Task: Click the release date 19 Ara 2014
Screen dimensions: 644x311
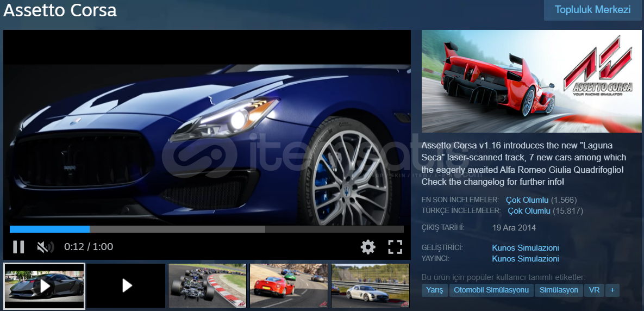Action: (514, 228)
